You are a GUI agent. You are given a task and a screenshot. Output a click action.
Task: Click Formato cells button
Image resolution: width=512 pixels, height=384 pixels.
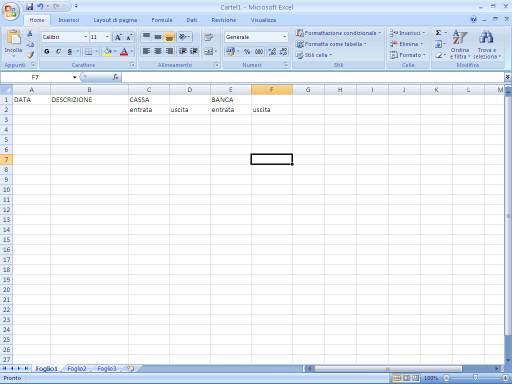point(408,55)
